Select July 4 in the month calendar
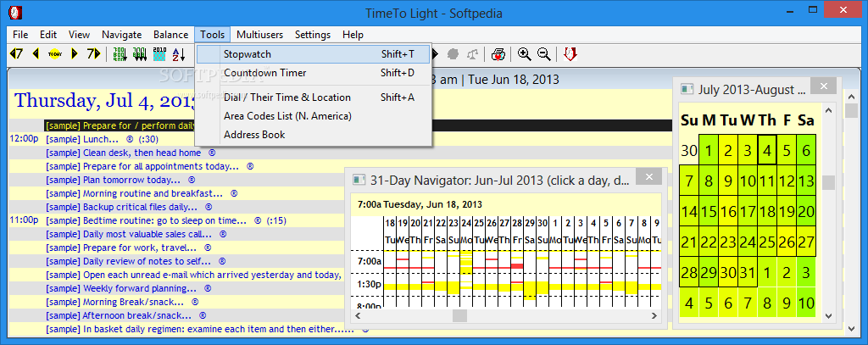 766,149
